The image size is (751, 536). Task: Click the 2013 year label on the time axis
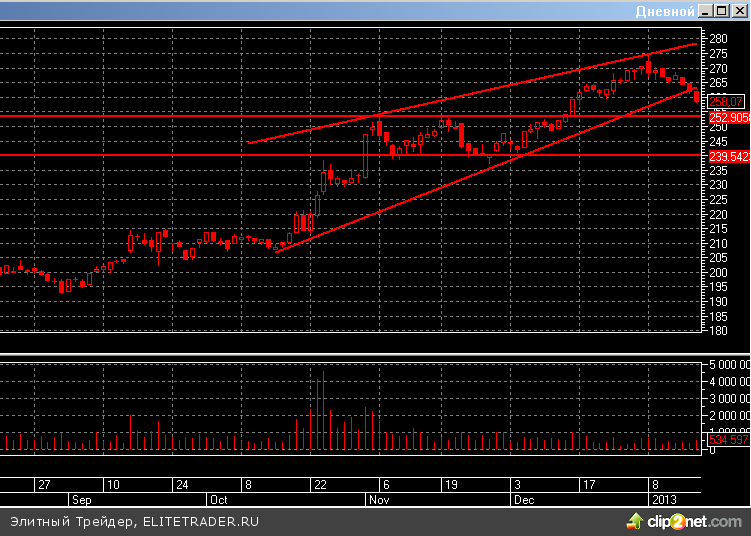click(x=665, y=498)
